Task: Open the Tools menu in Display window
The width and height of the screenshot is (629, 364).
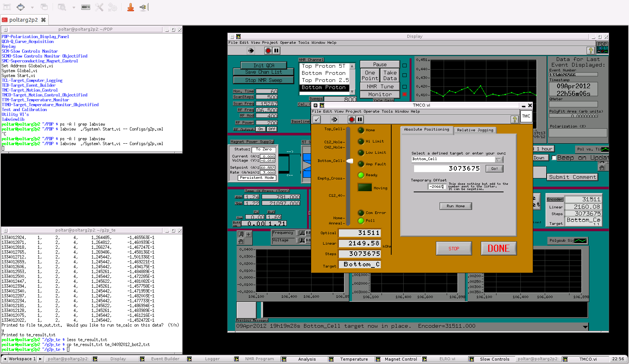Action: [x=304, y=43]
